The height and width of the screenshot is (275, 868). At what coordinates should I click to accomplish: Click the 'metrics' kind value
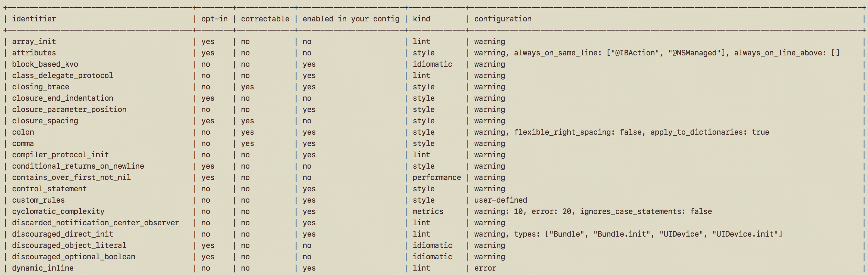pyautogui.click(x=428, y=211)
